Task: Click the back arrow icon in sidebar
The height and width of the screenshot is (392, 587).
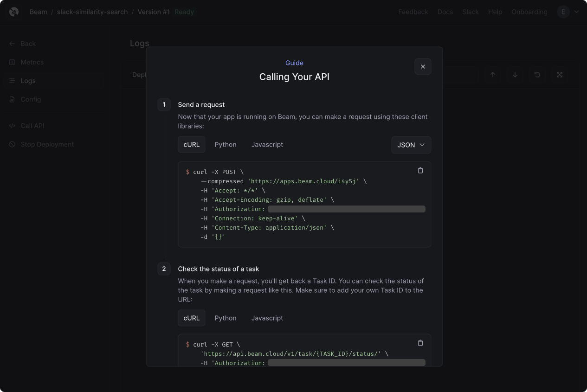Action: coord(12,44)
